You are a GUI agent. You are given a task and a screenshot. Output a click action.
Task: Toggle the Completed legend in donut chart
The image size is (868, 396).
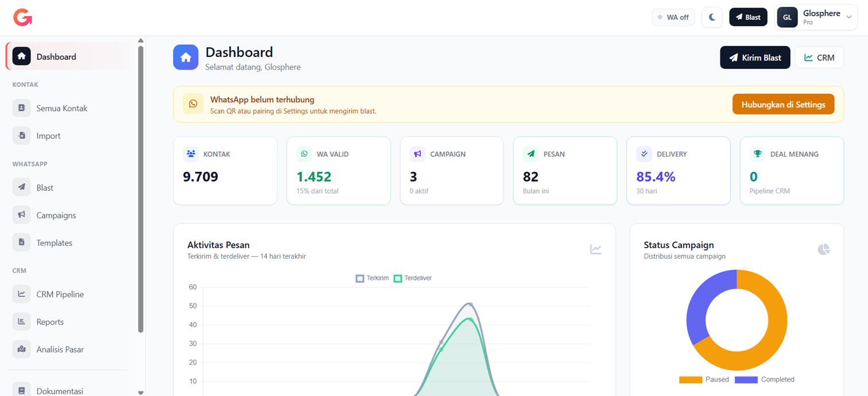[764, 380]
